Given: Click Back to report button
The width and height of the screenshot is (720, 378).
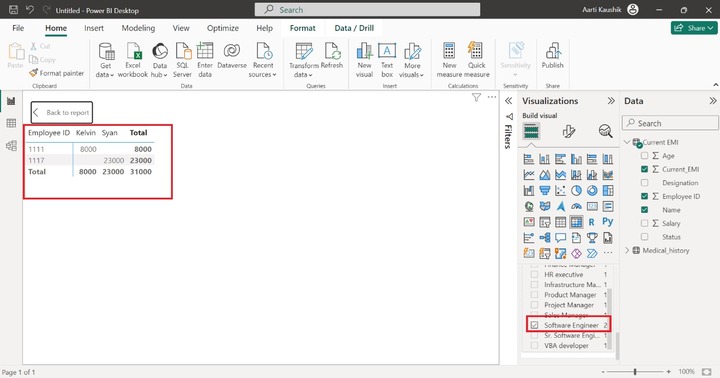Looking at the screenshot, I should [x=62, y=113].
